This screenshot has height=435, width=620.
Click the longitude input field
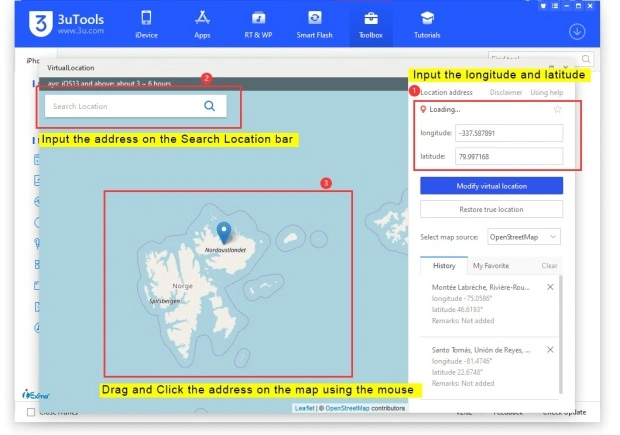pyautogui.click(x=509, y=133)
